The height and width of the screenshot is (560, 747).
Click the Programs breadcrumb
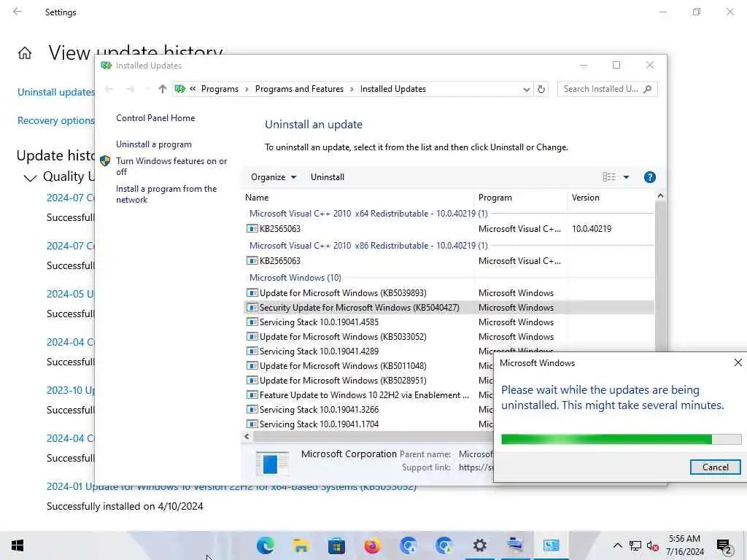[220, 89]
